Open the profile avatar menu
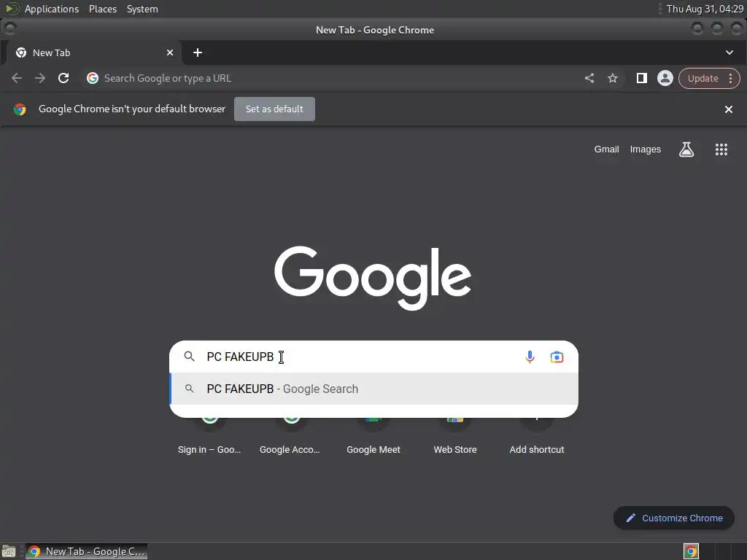 pos(665,78)
